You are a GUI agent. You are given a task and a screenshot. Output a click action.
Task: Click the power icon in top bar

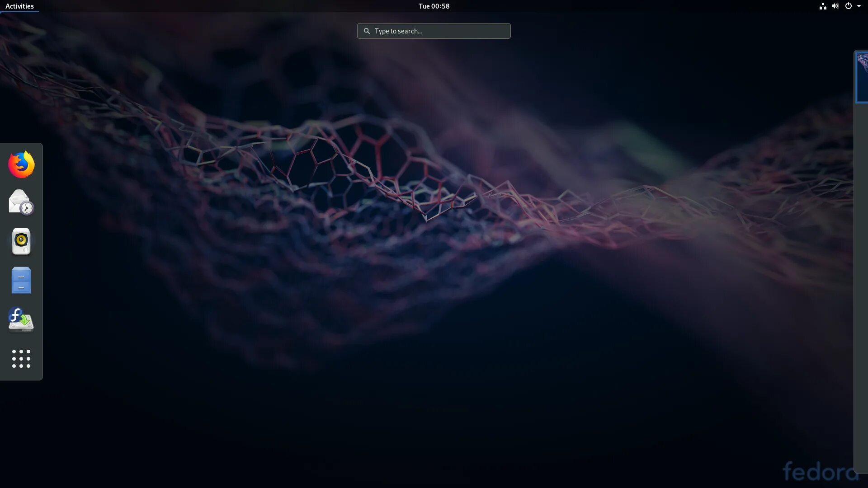[848, 6]
